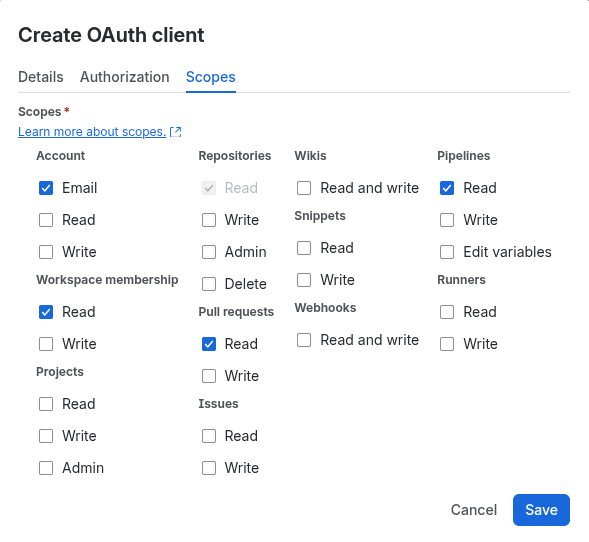The height and width of the screenshot is (542, 589).
Task: Enable the Runners Write scope
Action: point(447,344)
